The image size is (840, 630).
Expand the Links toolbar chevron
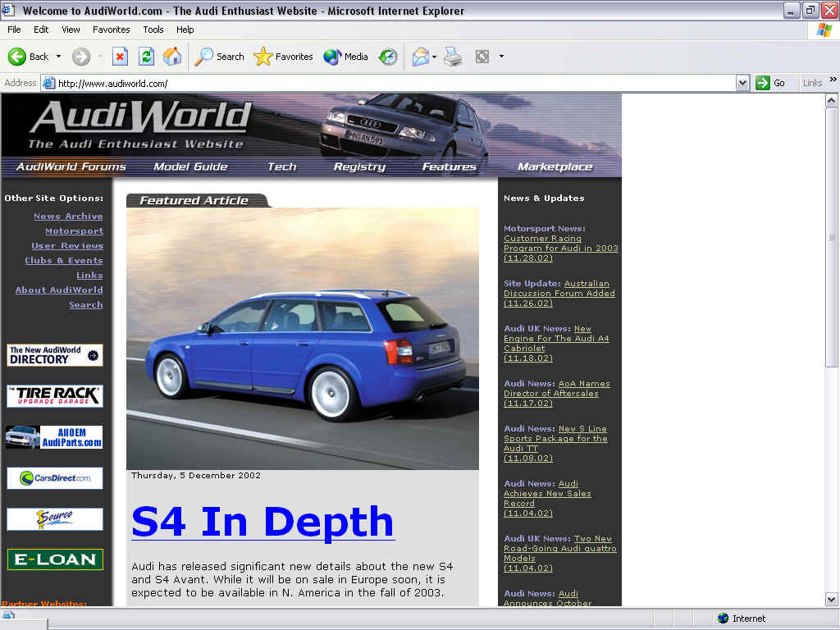click(x=833, y=80)
